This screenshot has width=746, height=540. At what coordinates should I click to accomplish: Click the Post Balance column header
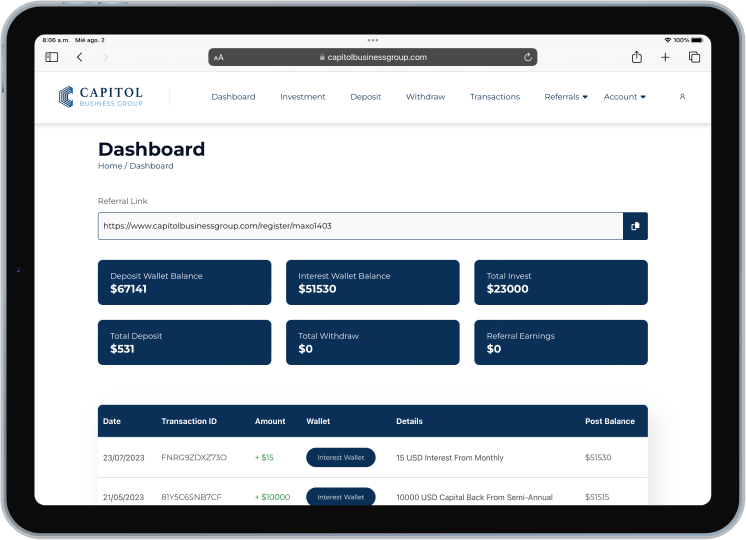click(610, 421)
